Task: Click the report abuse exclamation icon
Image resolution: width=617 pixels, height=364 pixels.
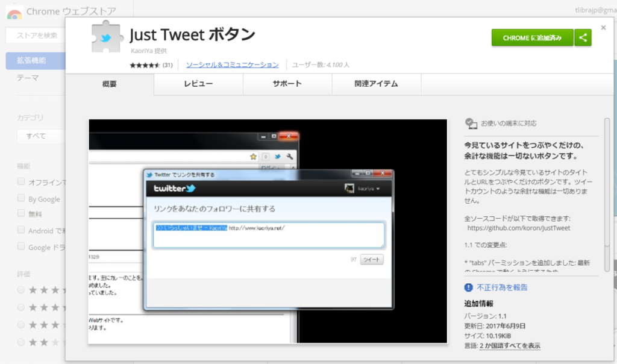Action: pos(468,287)
